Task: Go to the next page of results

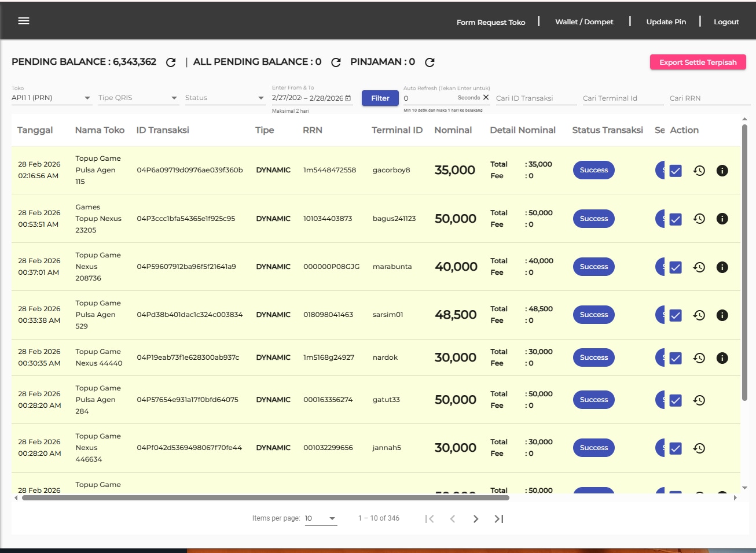Action: 475,519
